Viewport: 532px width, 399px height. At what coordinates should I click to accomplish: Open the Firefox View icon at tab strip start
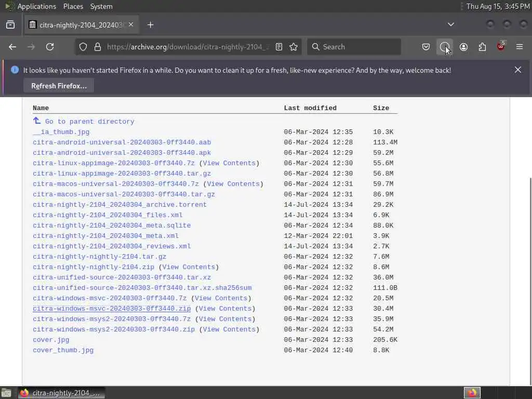tap(10, 25)
